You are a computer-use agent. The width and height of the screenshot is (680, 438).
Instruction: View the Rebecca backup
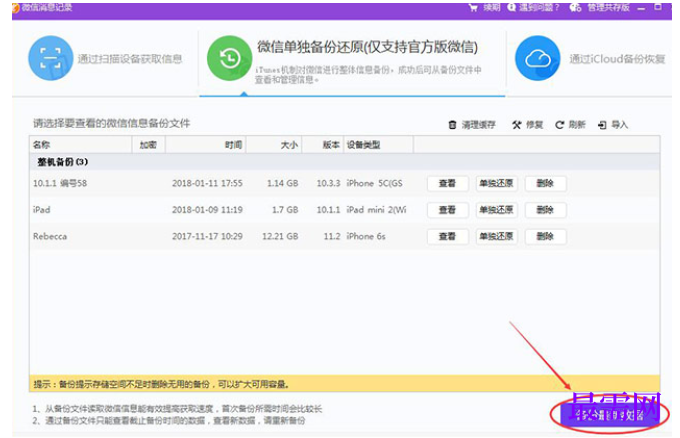[448, 236]
